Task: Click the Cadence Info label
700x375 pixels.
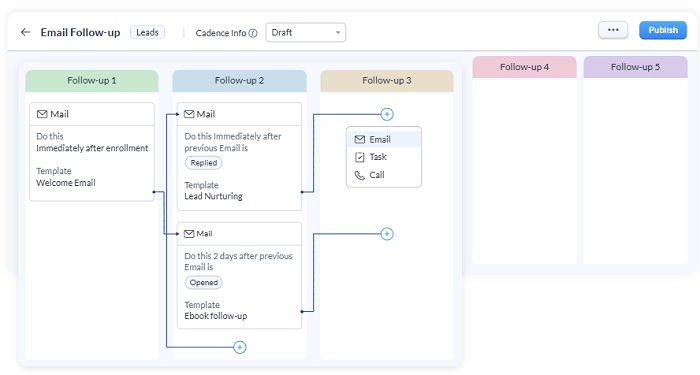Action: [221, 33]
